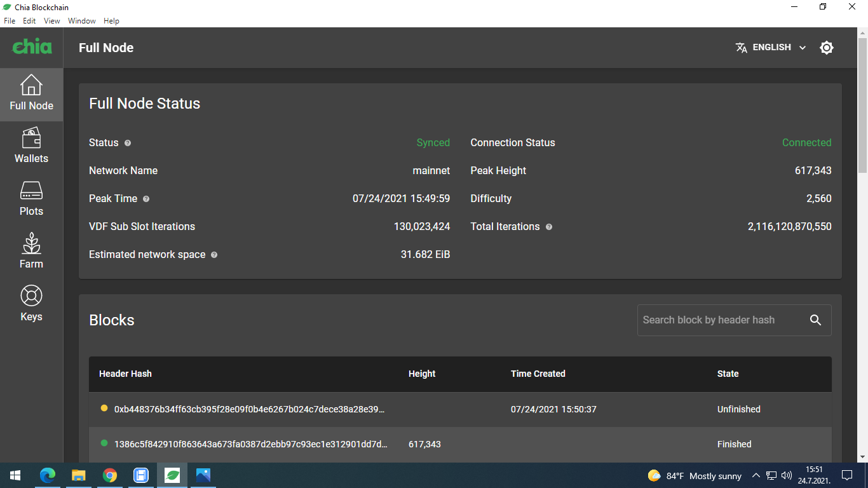The height and width of the screenshot is (488, 868).
Task: Click help icon next to Estimated network space
Action: (214, 255)
